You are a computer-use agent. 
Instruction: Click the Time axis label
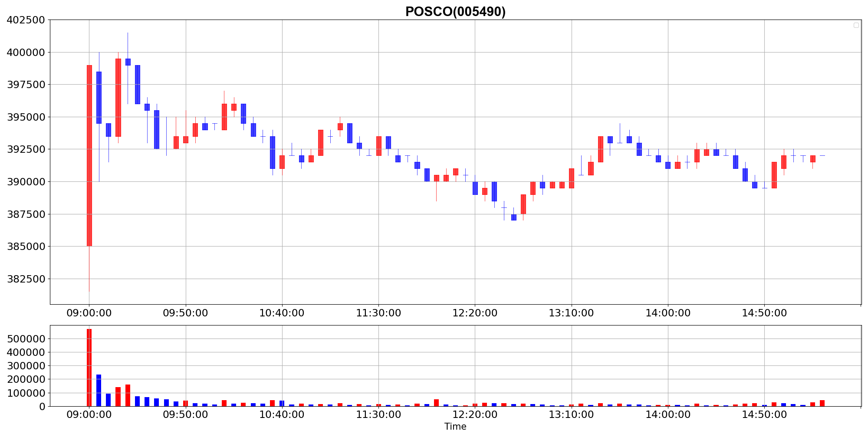tap(455, 427)
